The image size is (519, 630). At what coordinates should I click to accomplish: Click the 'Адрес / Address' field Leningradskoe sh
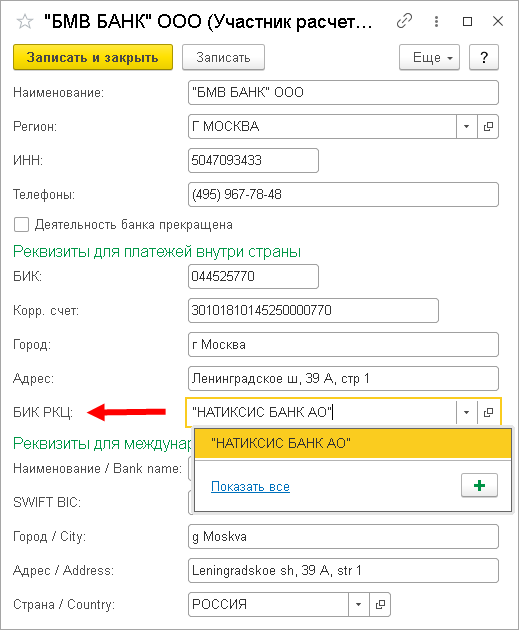[343, 571]
